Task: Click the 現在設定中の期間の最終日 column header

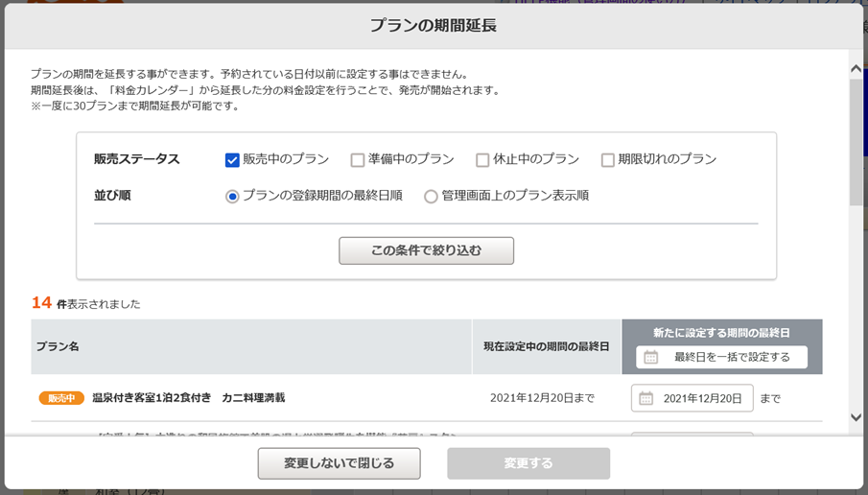Action: 546,346
